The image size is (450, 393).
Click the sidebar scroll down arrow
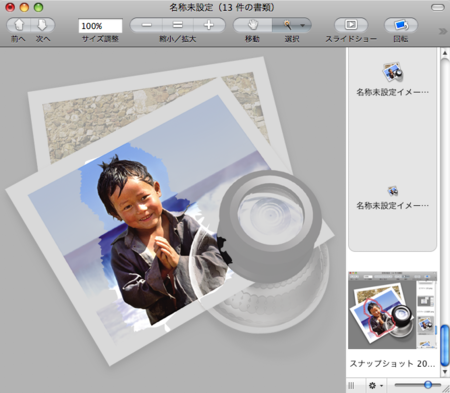(x=445, y=372)
